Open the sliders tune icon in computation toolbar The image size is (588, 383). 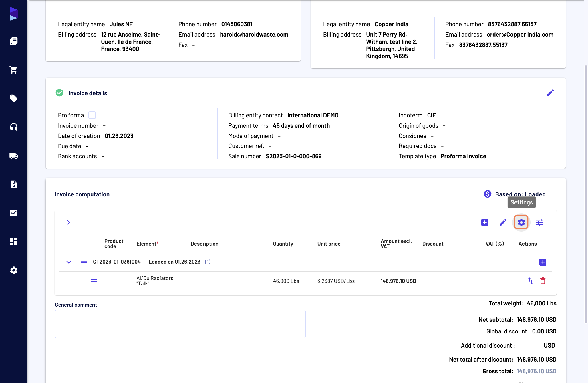(539, 222)
